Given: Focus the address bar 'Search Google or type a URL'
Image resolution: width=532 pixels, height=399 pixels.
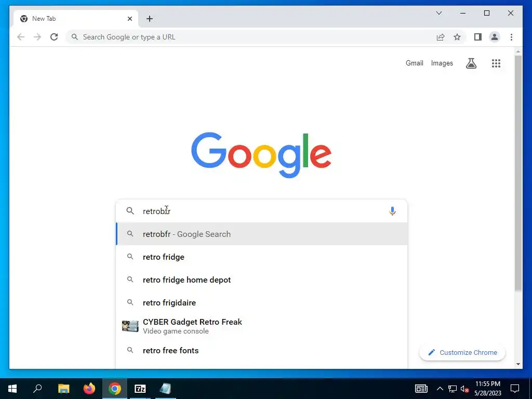Looking at the screenshot, I should 251,37.
